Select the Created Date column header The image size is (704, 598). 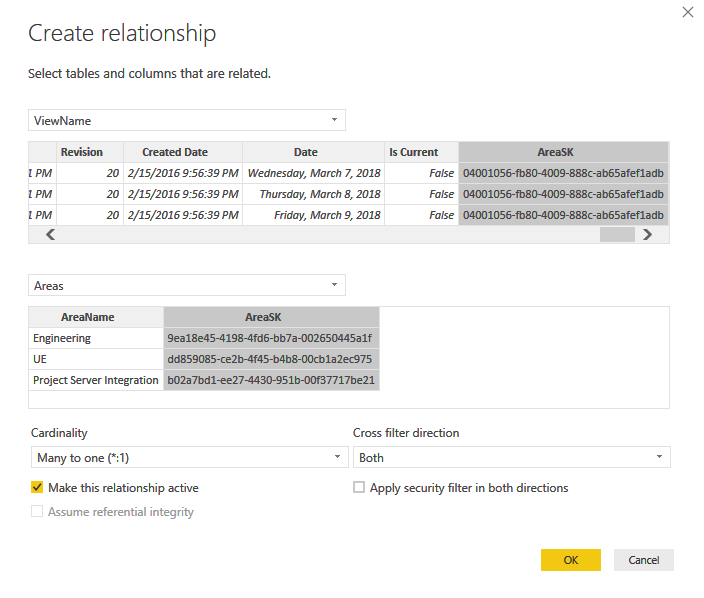pyautogui.click(x=183, y=152)
